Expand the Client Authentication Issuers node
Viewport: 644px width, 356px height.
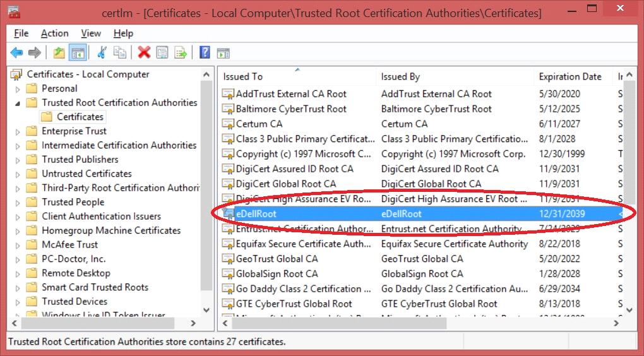pyautogui.click(x=18, y=217)
